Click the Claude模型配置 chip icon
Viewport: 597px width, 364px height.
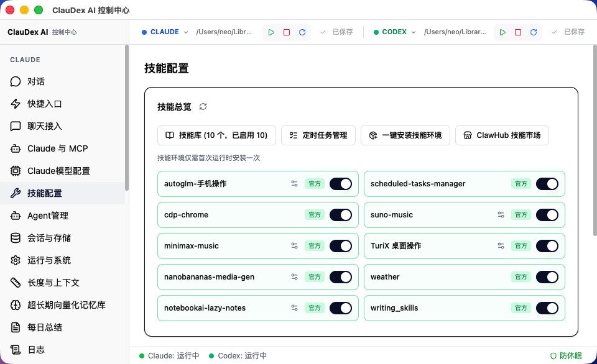(15, 171)
